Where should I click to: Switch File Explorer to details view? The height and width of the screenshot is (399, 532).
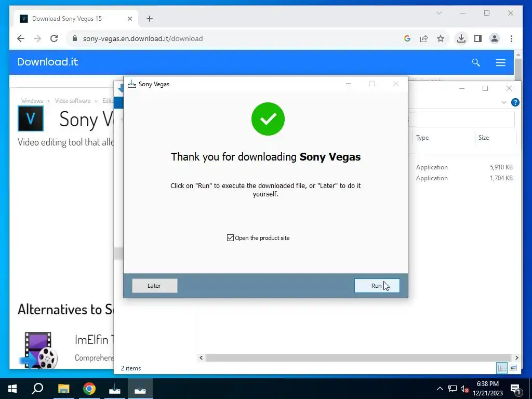pos(502,368)
